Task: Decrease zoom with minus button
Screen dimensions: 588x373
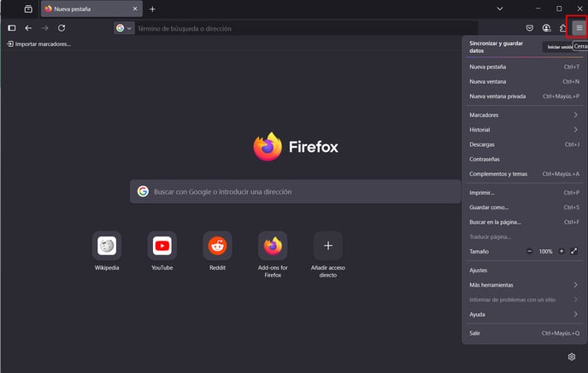Action: (530, 251)
